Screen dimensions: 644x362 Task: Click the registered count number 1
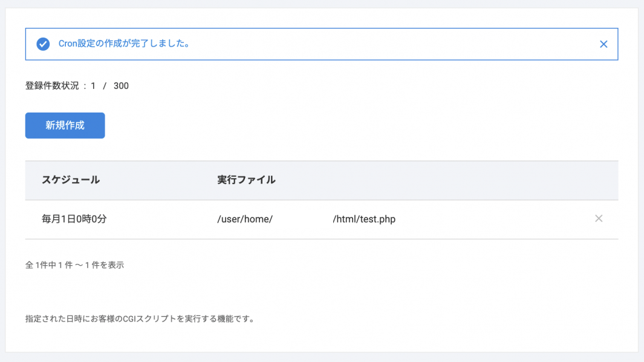tap(93, 86)
